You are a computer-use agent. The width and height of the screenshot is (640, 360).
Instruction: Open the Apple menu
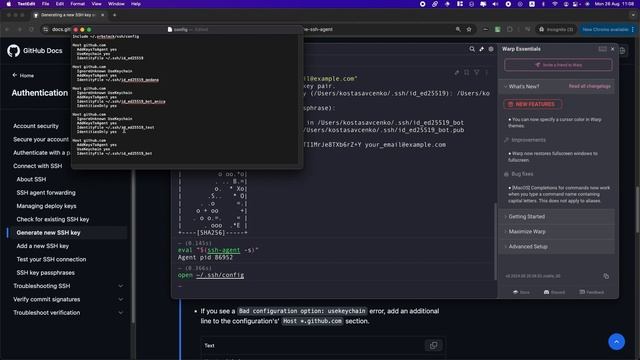tap(8, 4)
